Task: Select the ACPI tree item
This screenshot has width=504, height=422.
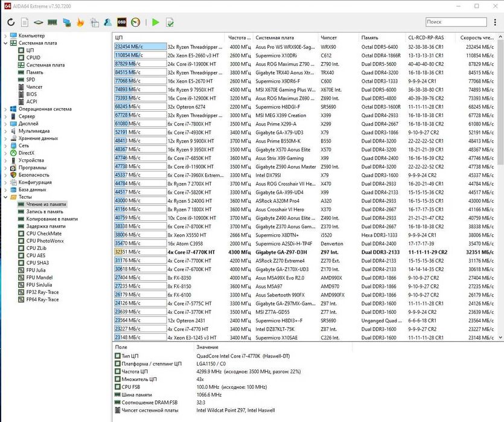Action: pyautogui.click(x=31, y=101)
